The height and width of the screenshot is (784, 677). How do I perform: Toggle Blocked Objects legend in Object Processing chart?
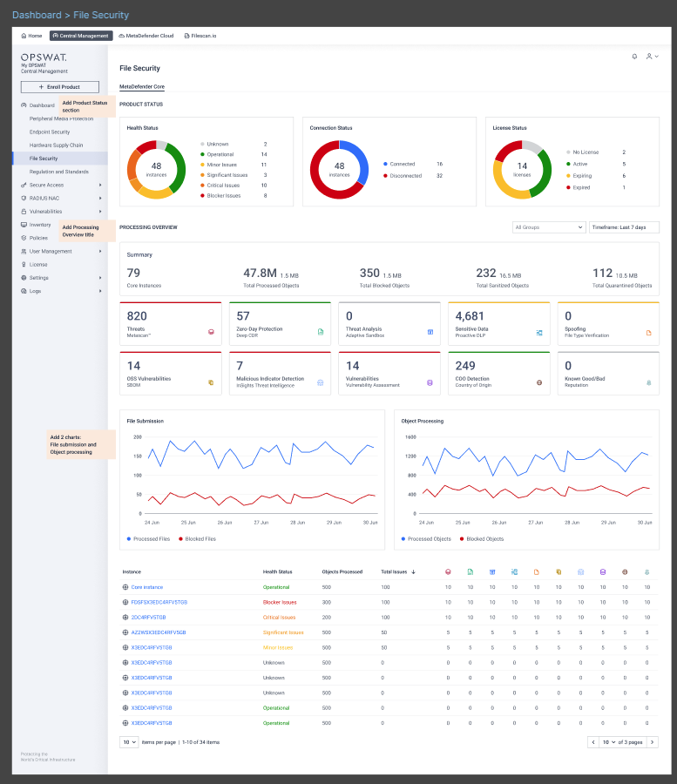pyautogui.click(x=482, y=539)
